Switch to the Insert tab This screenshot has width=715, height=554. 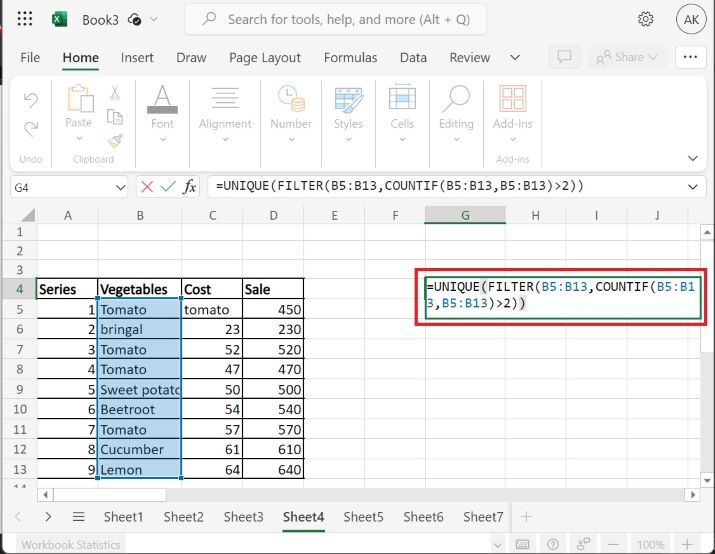[x=137, y=57]
